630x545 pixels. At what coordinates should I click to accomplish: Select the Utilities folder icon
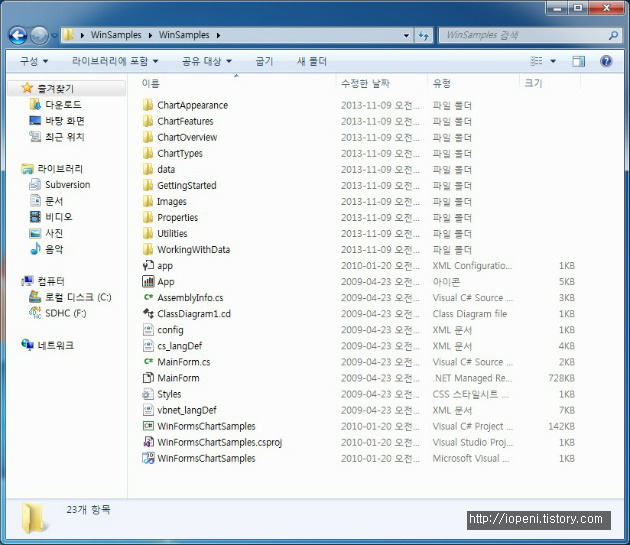(148, 234)
